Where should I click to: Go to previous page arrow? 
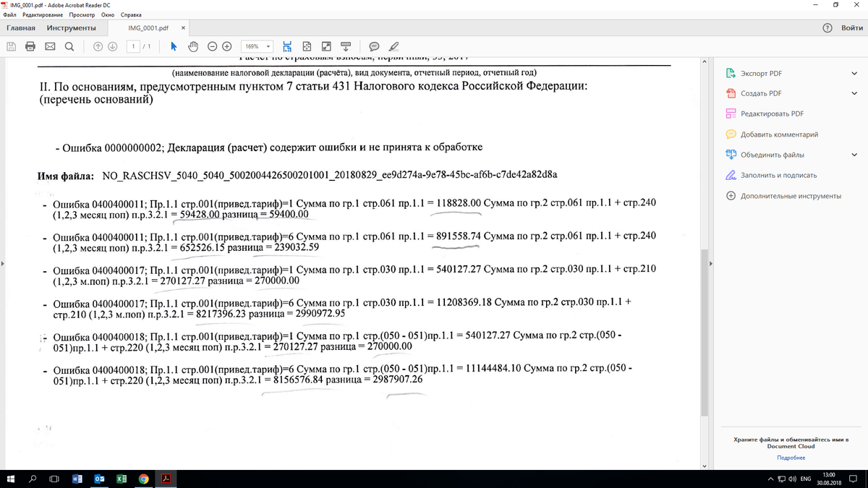pos(98,46)
